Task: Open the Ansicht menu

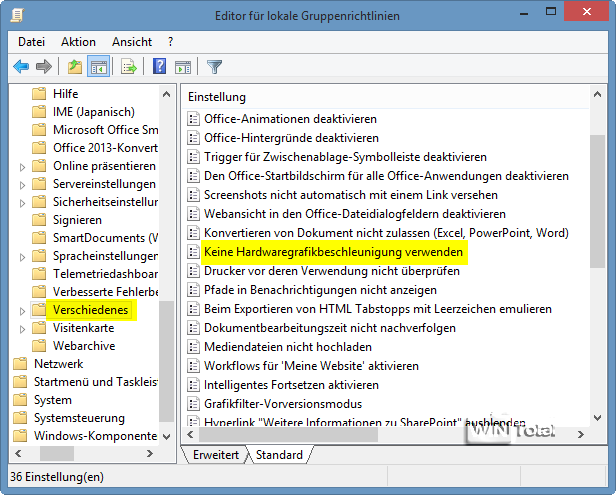Action: (132, 42)
